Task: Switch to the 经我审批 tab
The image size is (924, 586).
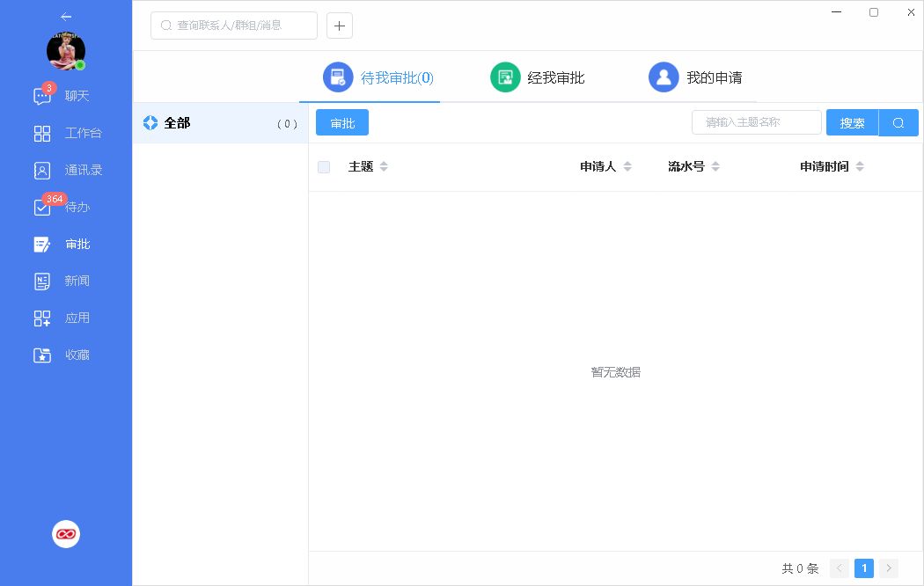Action: pos(538,77)
